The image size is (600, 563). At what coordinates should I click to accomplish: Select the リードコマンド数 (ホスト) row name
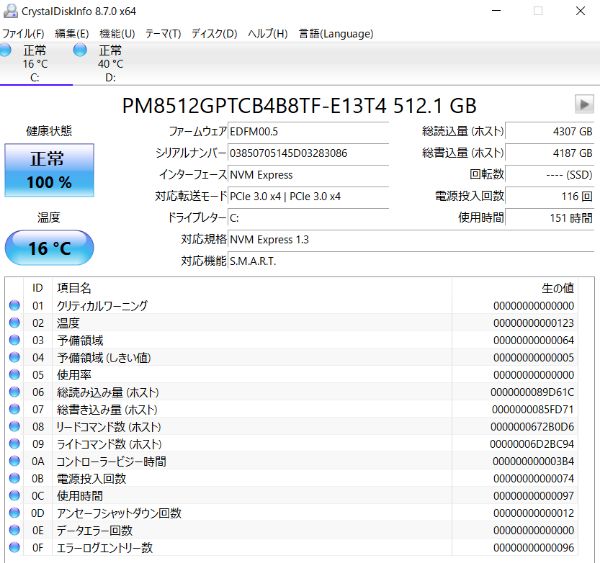(x=109, y=427)
